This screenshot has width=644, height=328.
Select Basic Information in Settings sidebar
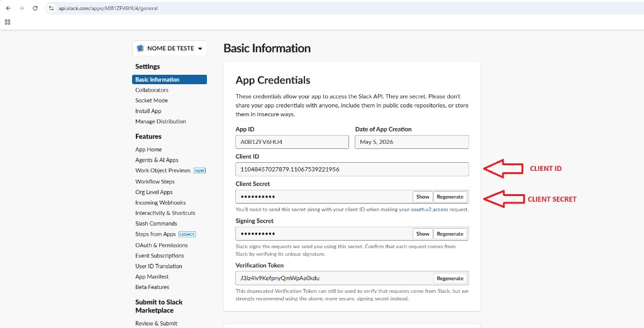[x=170, y=80]
